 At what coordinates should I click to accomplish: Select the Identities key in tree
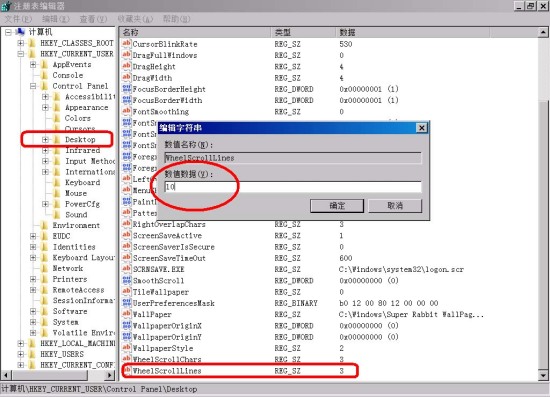[x=74, y=247]
